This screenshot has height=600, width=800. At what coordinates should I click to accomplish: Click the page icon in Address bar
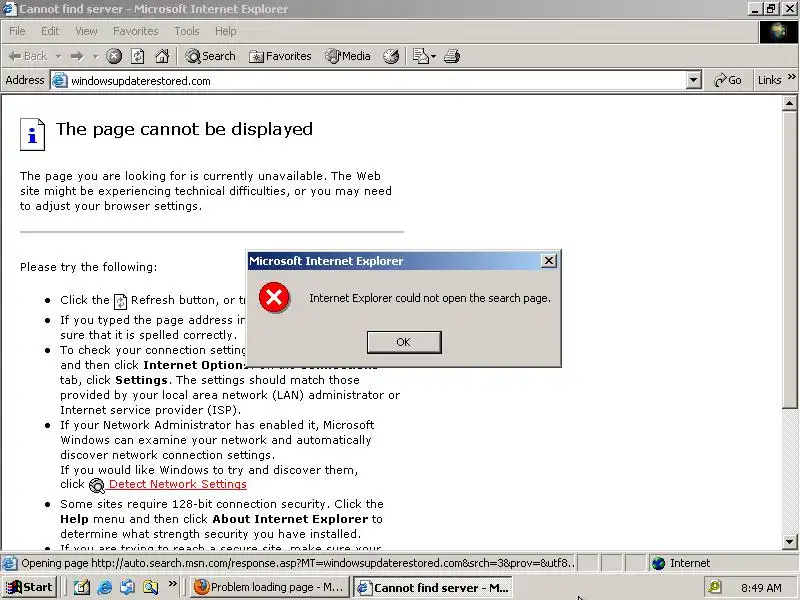[x=60, y=81]
